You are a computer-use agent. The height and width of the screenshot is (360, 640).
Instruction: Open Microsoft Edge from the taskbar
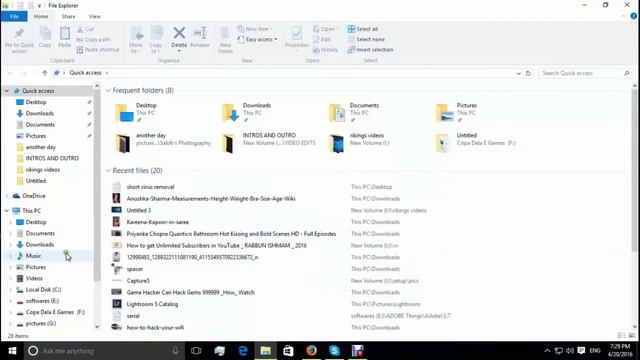[243, 351]
